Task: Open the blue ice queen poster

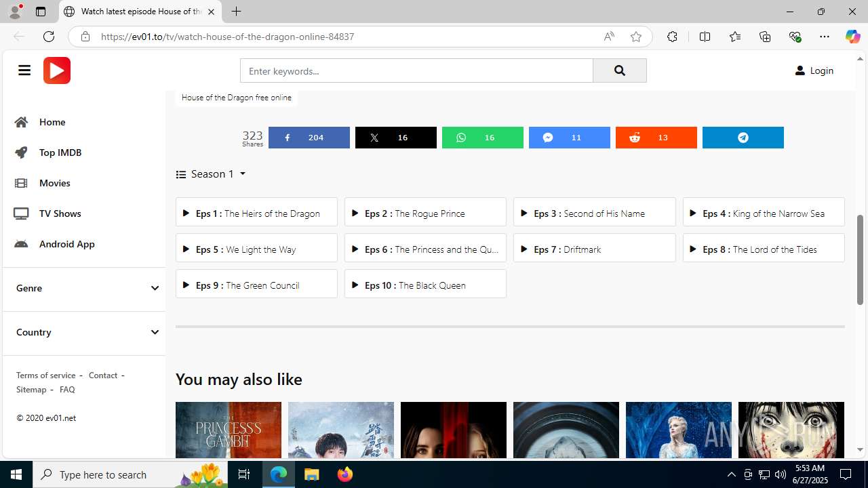Action: pyautogui.click(x=679, y=430)
